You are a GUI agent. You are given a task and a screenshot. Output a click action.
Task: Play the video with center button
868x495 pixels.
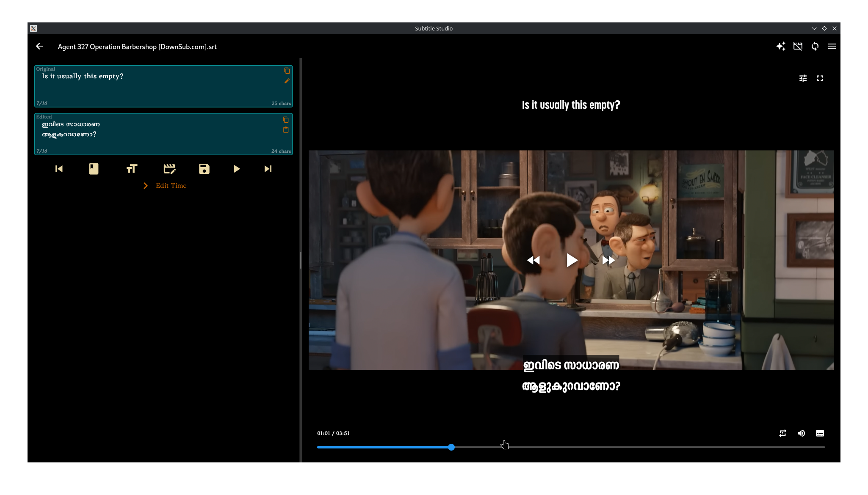tap(572, 260)
